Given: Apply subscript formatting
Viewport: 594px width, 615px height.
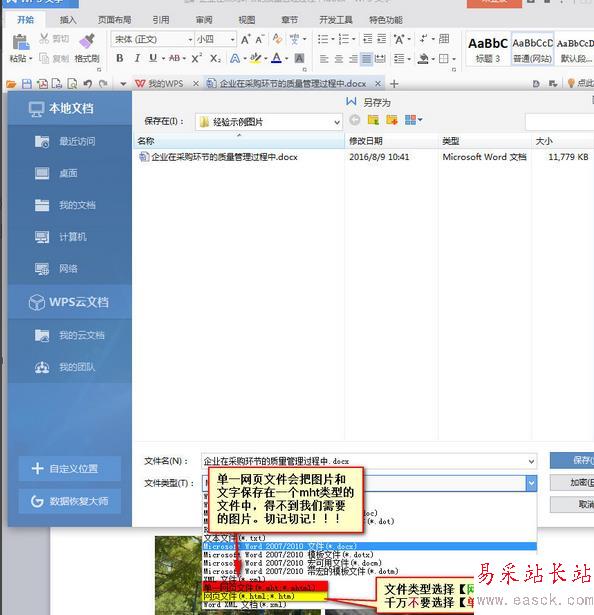Looking at the screenshot, I should [x=215, y=59].
